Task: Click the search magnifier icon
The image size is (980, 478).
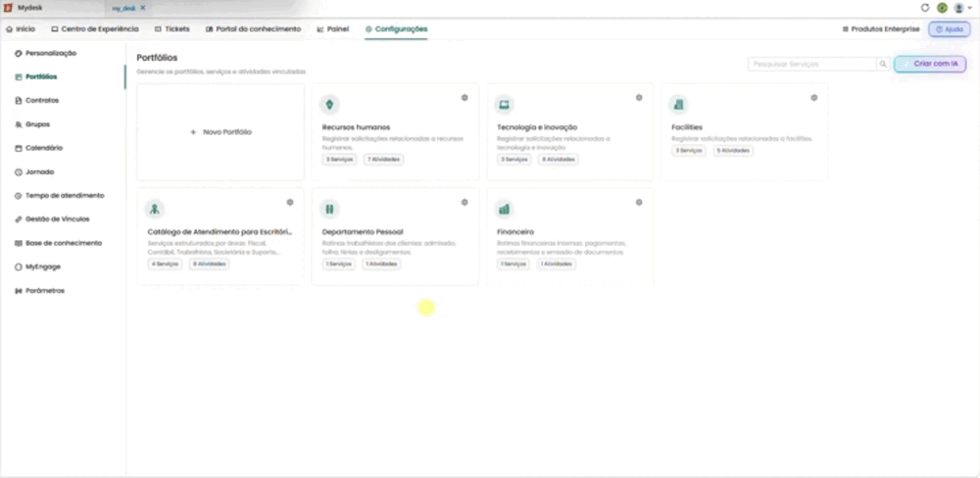Action: pos(883,65)
